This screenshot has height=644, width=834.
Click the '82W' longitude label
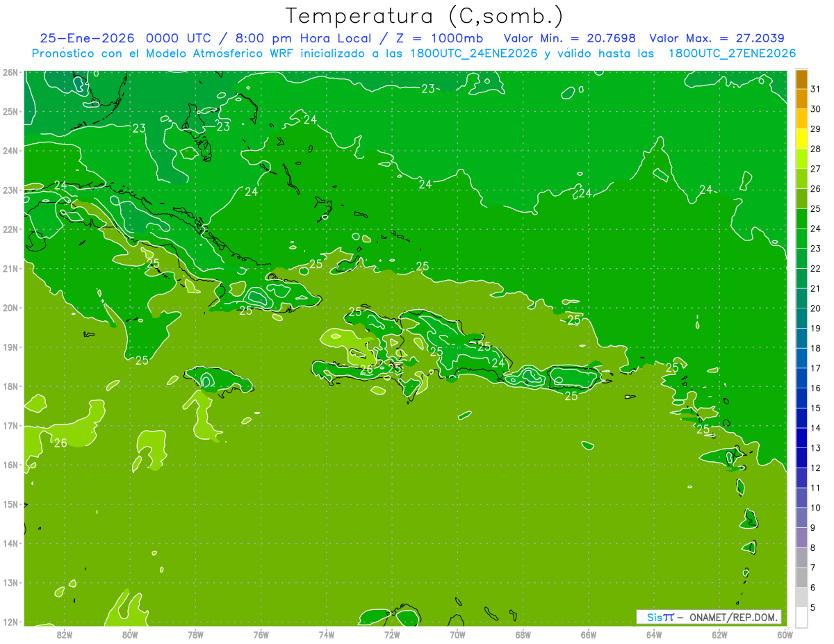point(65,634)
